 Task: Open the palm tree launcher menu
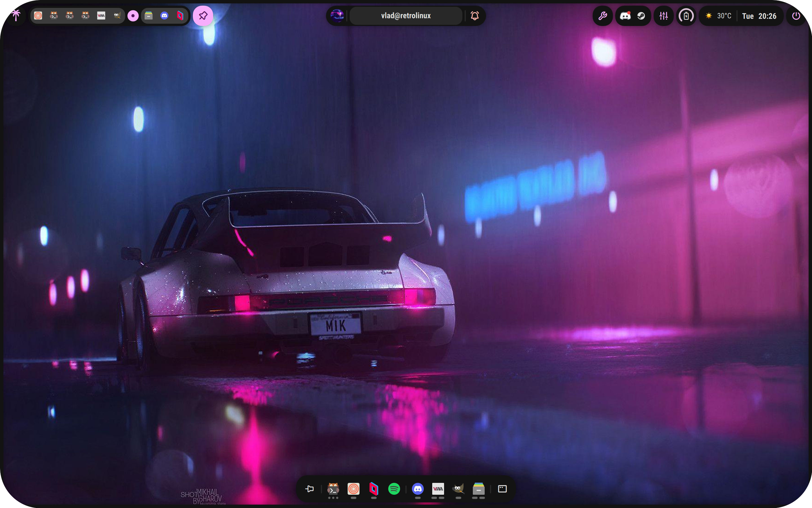click(16, 16)
